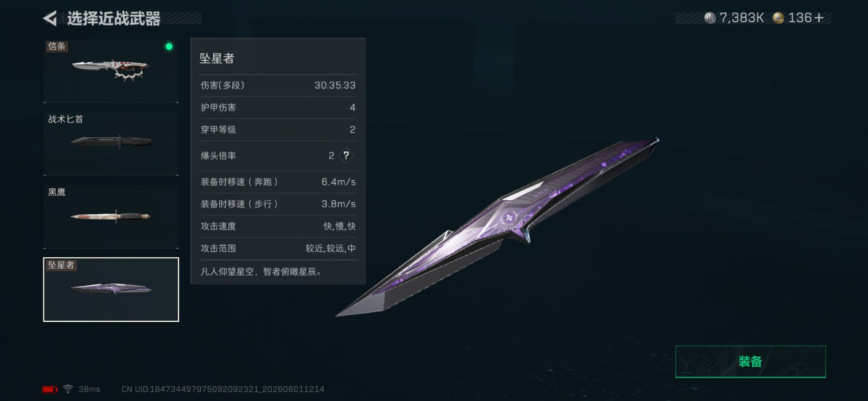Tap the Wi-Fi signal icon
Viewport: 868px width, 401px height.
(68, 389)
